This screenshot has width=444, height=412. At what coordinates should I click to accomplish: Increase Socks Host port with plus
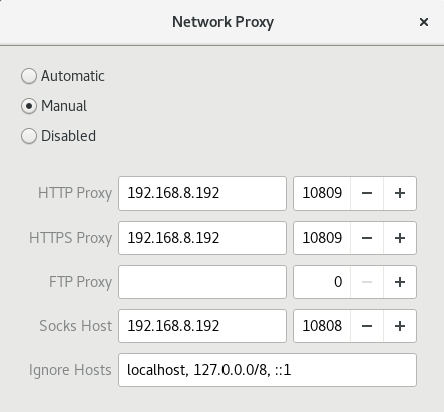click(x=400, y=326)
